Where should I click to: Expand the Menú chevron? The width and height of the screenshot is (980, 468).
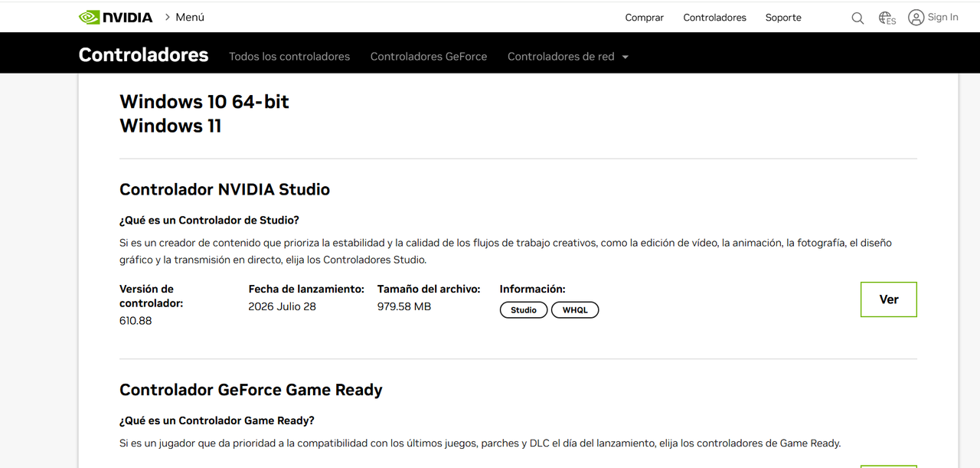(168, 17)
